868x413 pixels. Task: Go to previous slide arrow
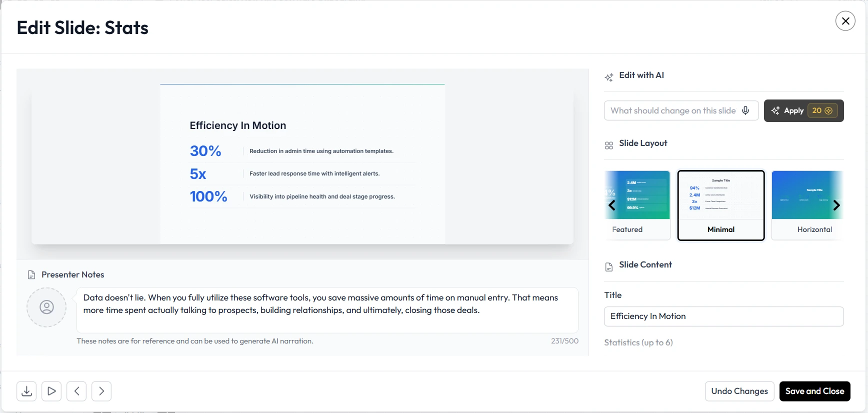click(x=76, y=391)
